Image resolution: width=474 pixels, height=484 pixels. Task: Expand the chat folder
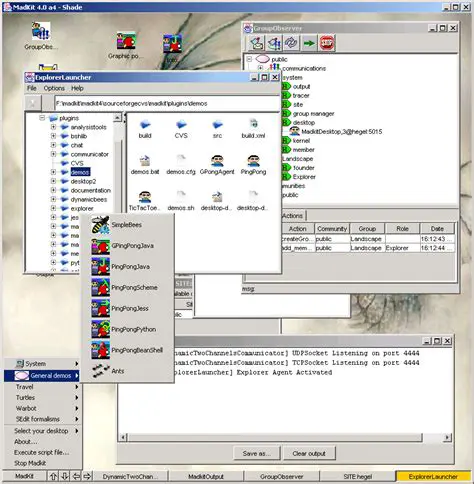pyautogui.click(x=53, y=145)
